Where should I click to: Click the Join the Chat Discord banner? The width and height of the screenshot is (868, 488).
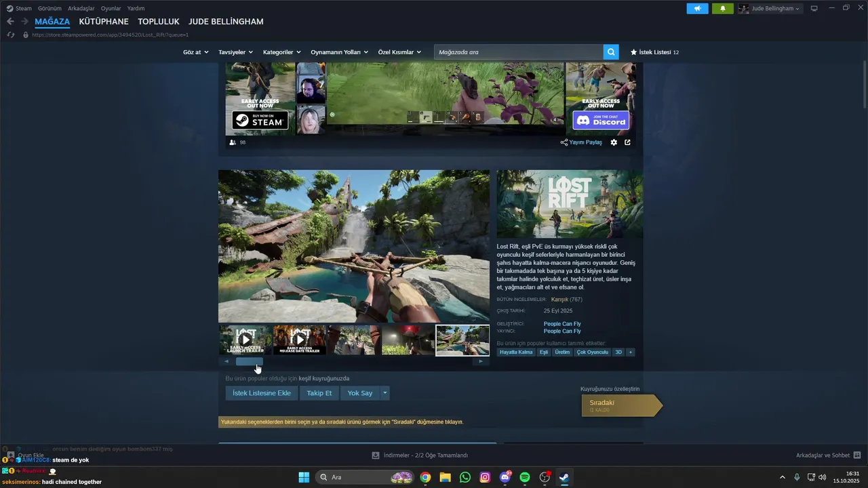click(x=601, y=121)
